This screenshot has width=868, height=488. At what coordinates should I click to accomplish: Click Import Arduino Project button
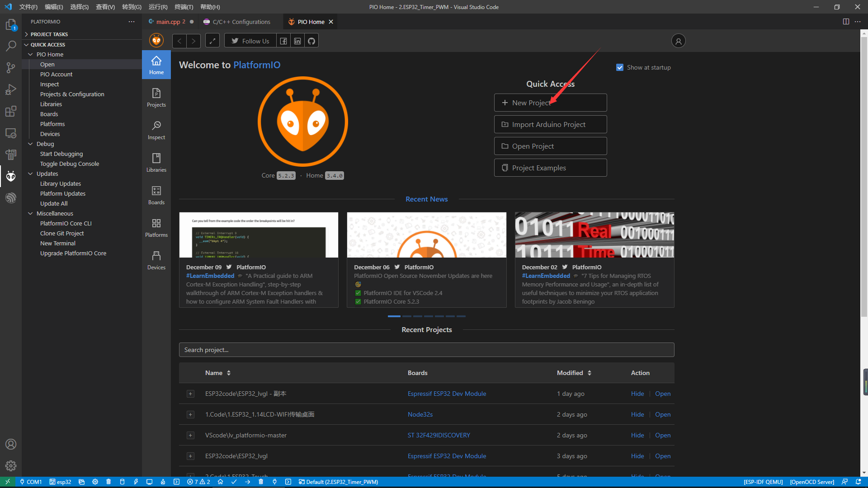coord(550,124)
